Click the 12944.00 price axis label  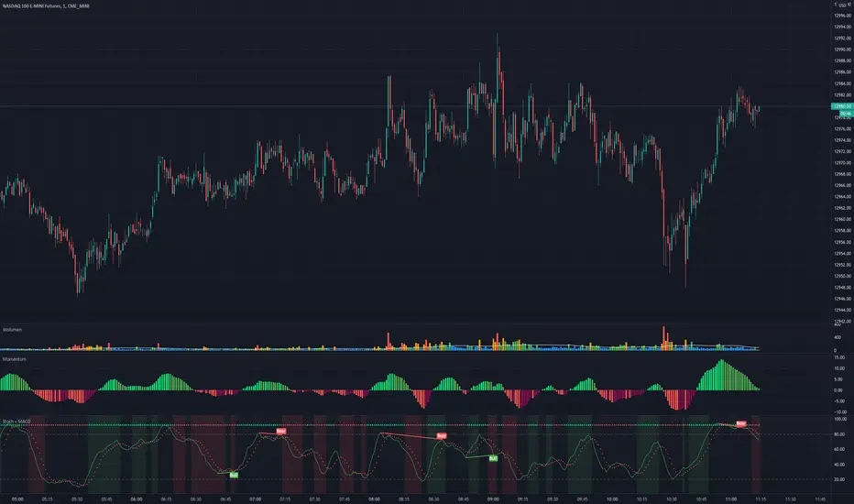point(843,310)
